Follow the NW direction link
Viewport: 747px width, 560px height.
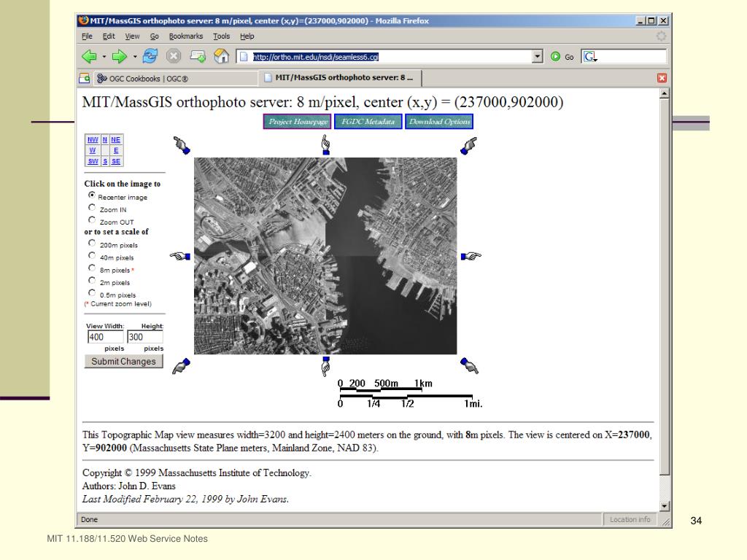pyautogui.click(x=93, y=139)
